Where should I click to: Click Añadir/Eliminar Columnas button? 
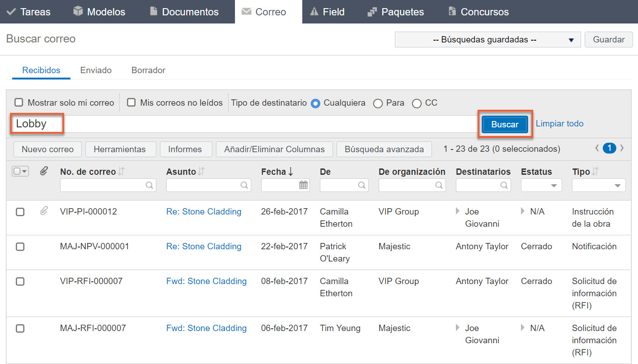pos(274,149)
